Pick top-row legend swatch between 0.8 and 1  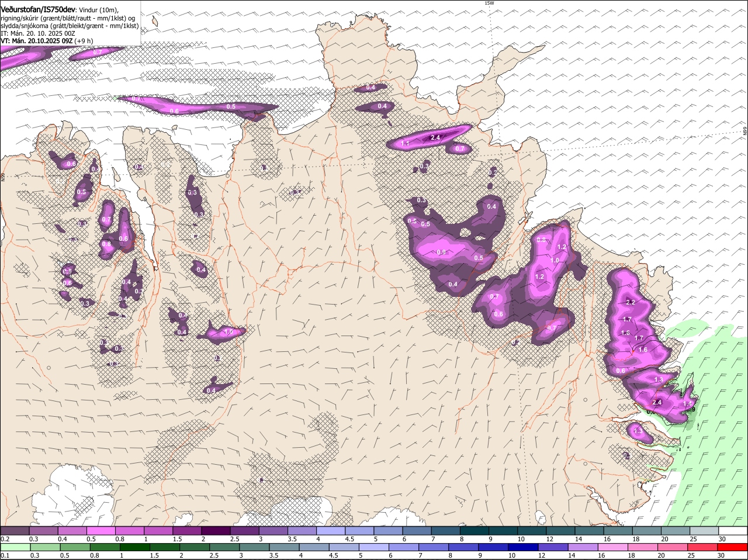coord(129,531)
